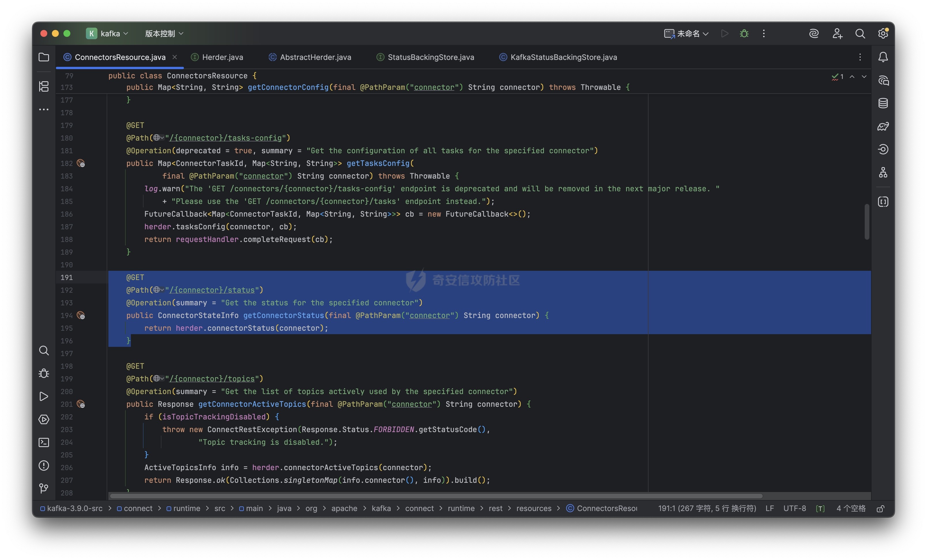Switch to AbstractHerder.java tab
The image size is (927, 560).
point(310,57)
